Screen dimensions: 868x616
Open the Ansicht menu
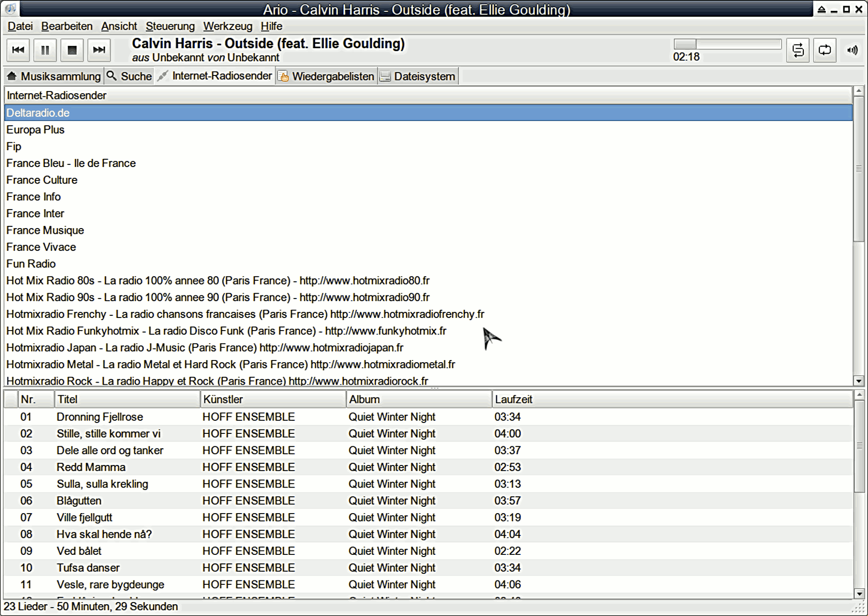coord(119,26)
